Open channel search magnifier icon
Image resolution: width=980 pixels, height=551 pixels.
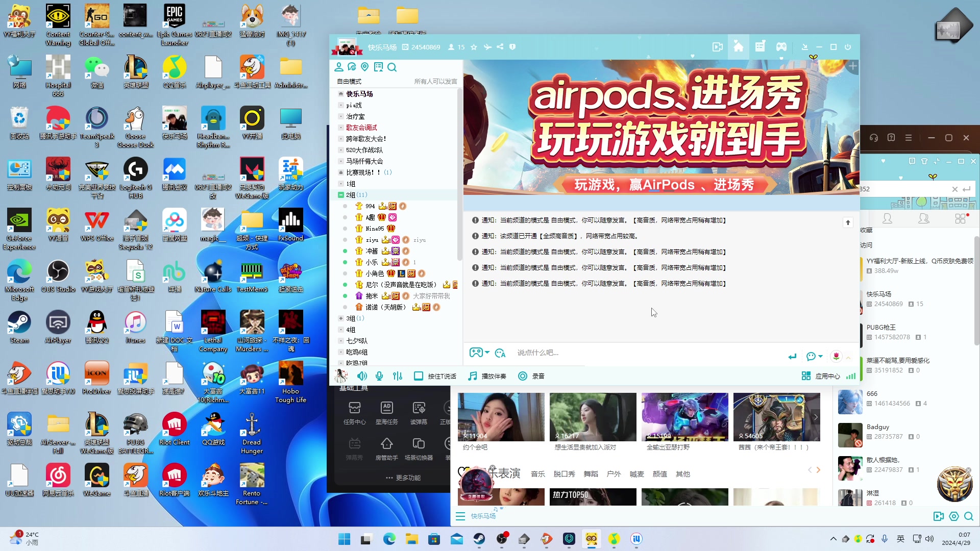[x=392, y=67]
